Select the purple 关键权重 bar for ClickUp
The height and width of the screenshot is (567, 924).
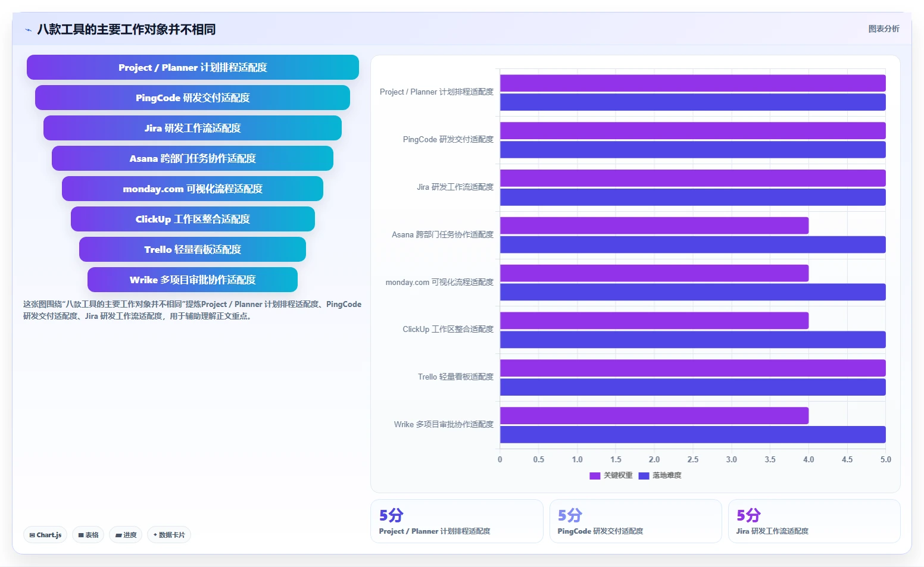point(654,321)
